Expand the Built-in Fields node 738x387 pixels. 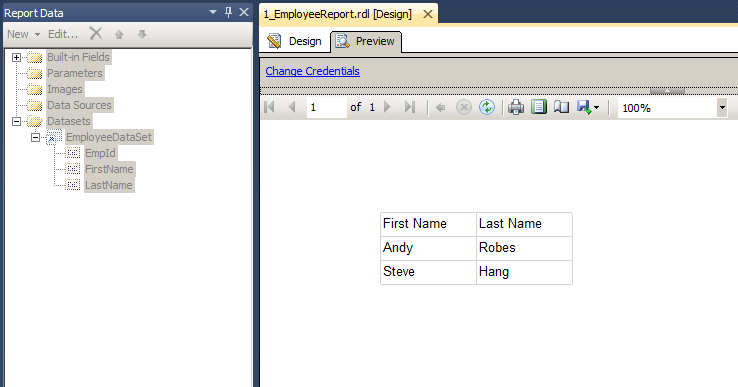pos(16,57)
